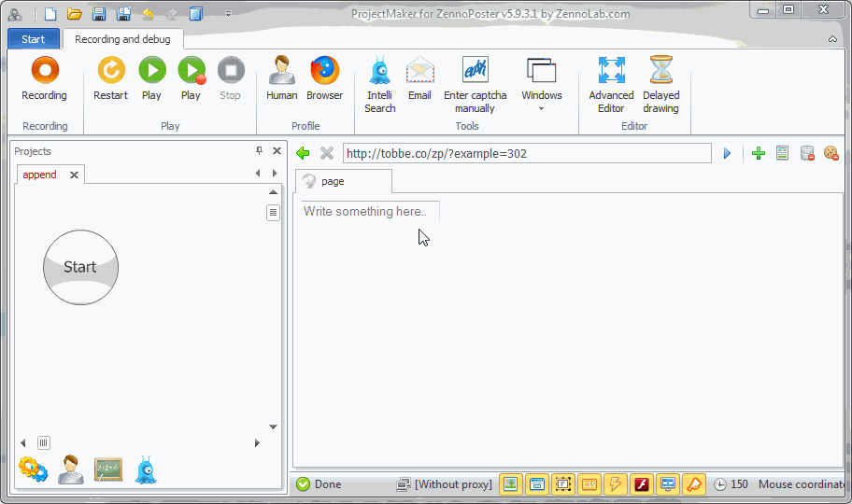Click the Restart button

(111, 79)
